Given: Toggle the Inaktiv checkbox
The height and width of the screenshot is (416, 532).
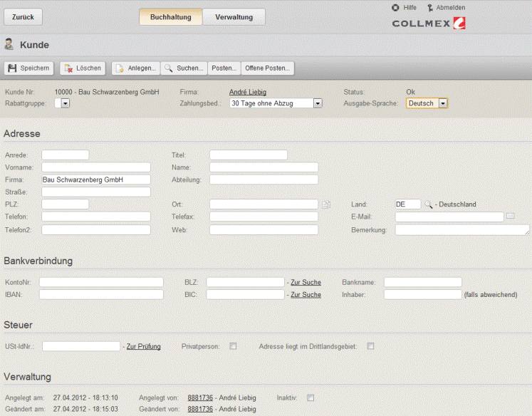Looking at the screenshot, I should pyautogui.click(x=311, y=397).
